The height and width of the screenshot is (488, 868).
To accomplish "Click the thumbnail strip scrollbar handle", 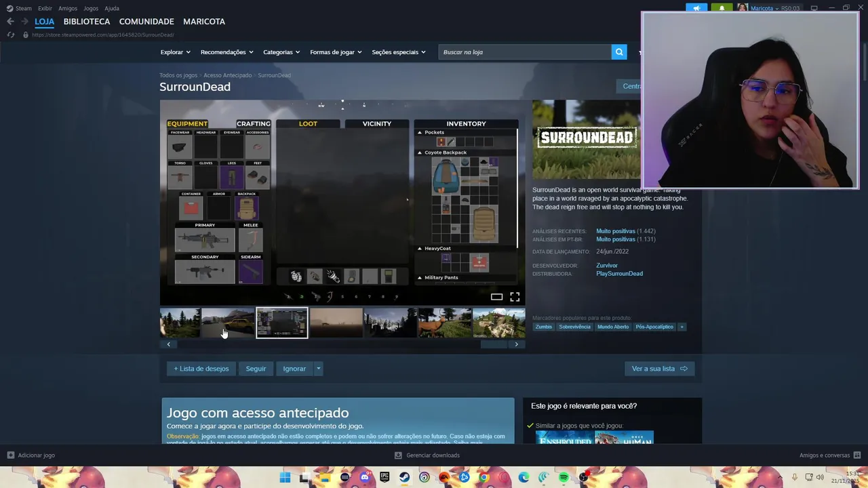I will [x=494, y=344].
